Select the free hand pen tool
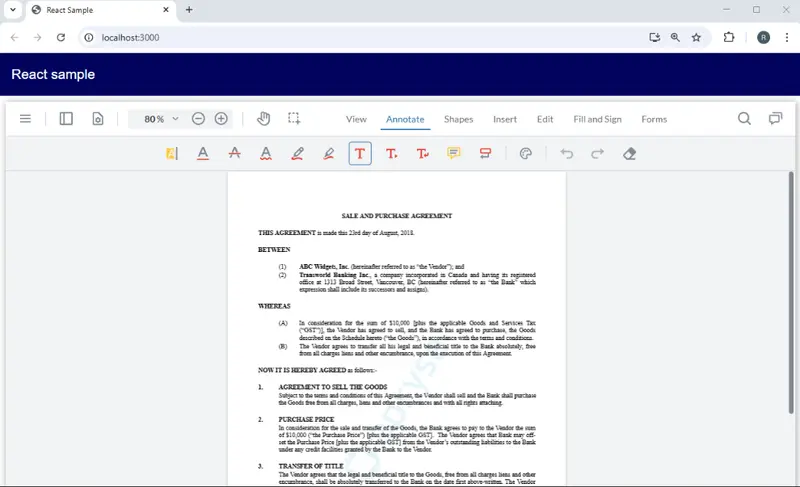800x487 pixels. coord(297,153)
